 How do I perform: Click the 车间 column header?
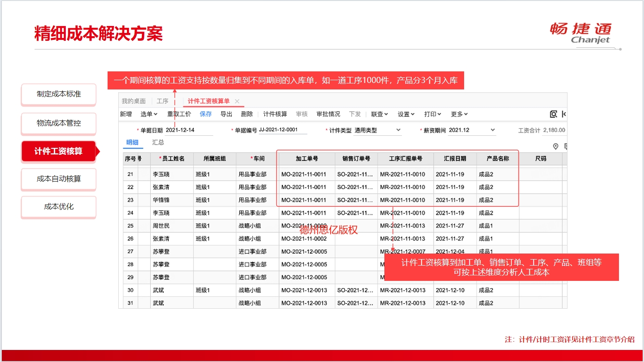[x=258, y=159]
